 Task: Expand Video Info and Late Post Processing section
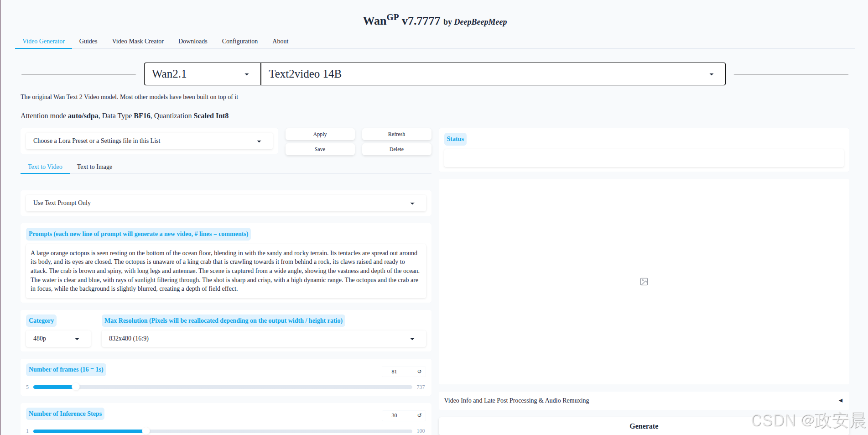[x=840, y=400]
